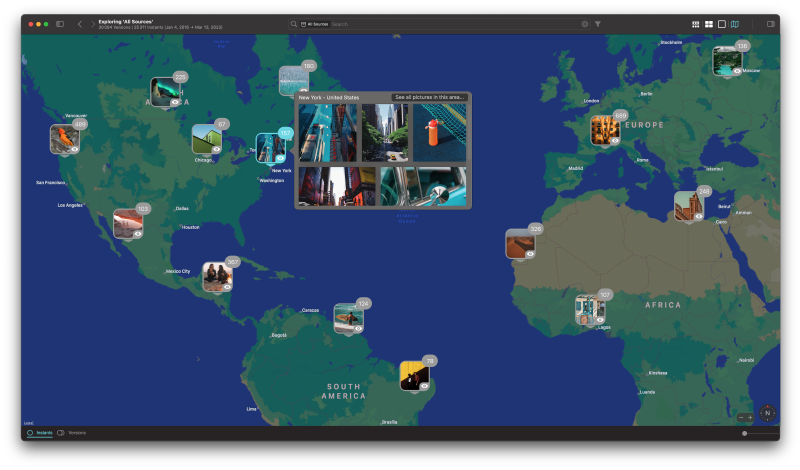Image resolution: width=800 pixels, height=470 pixels.
Task: Open the filter funnel options
Action: pos(597,24)
